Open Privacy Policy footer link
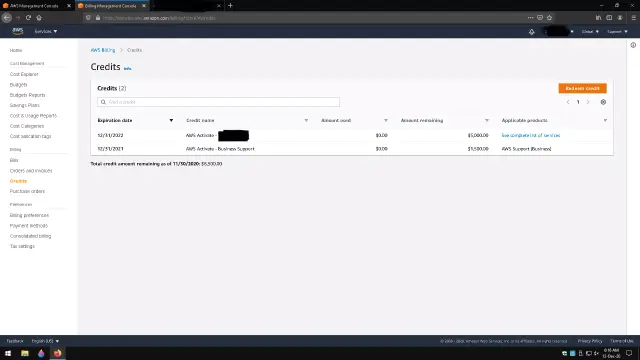Screen dimensions: 640x360 [590, 341]
